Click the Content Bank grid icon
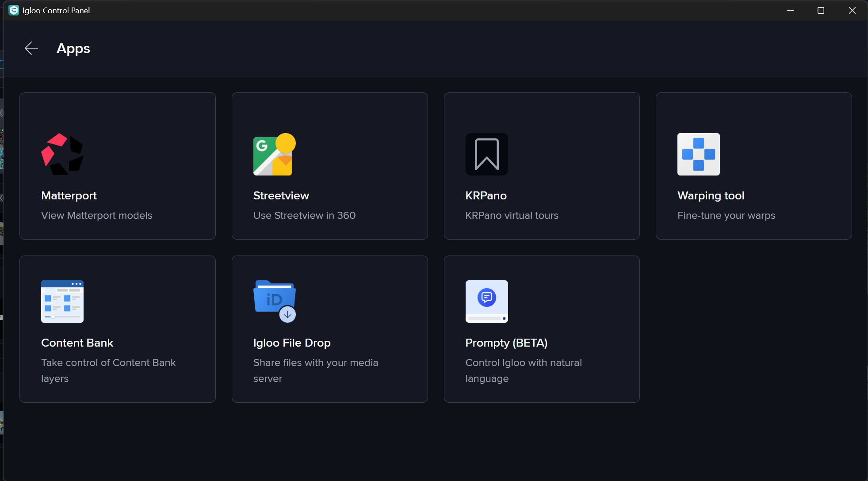868x481 pixels. pos(62,302)
